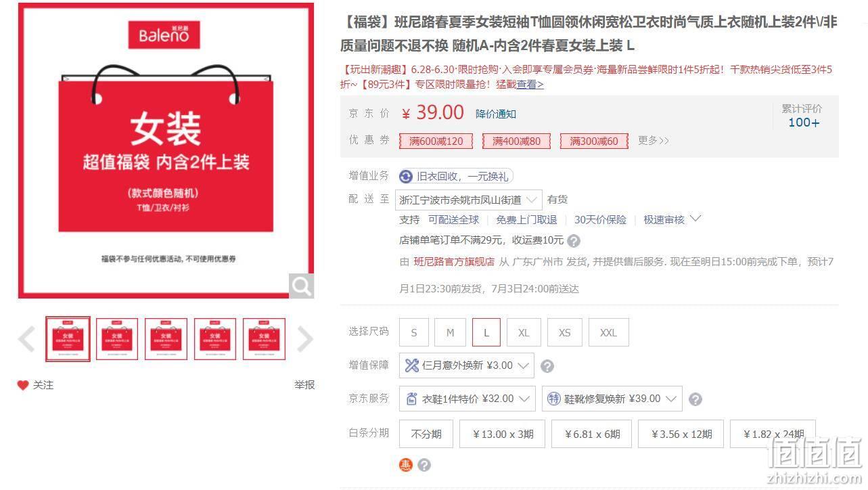This screenshot has height=490, width=868.
Task: Open delivery address 浙江宁波市余姚市 dropdown
Action: tap(469, 200)
